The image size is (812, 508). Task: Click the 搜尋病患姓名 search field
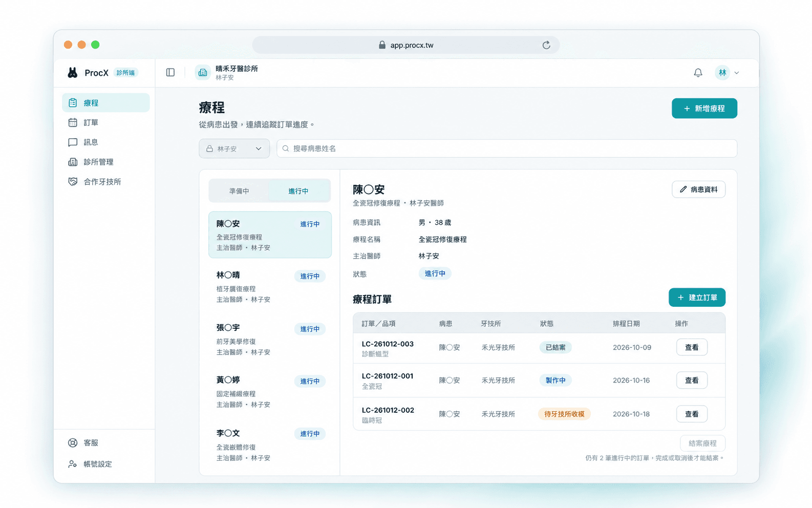click(x=507, y=149)
